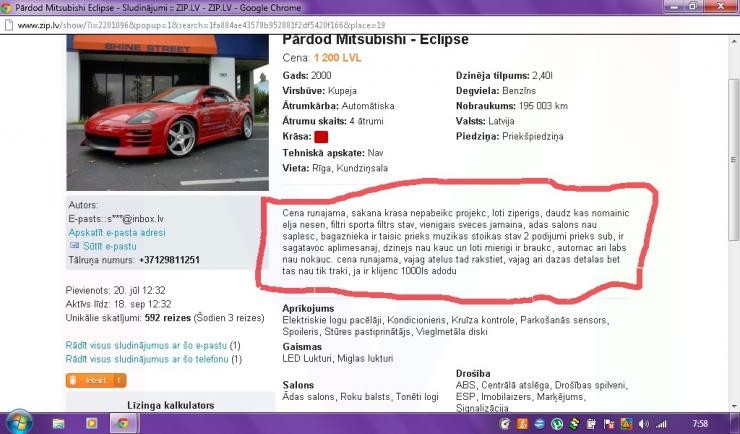Screen dimensions: 740x434
Task: Click the scrollbar down arrow
Action: click(x=733, y=402)
